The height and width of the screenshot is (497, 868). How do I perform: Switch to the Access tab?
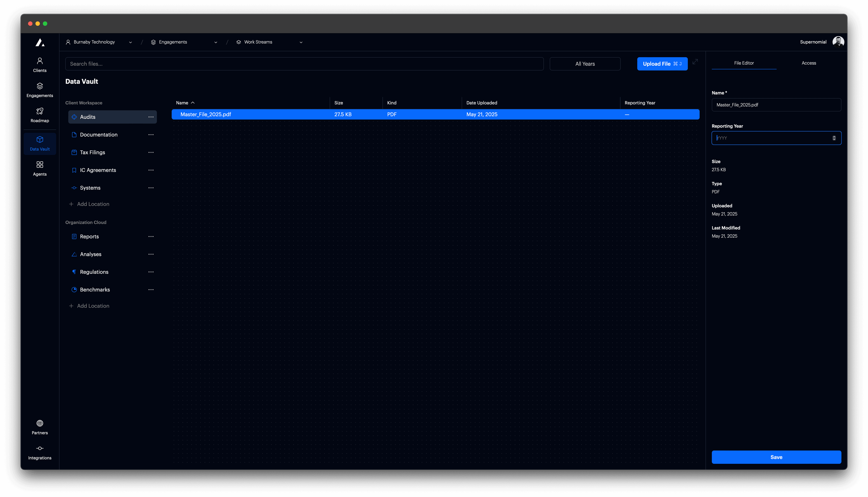(x=809, y=63)
